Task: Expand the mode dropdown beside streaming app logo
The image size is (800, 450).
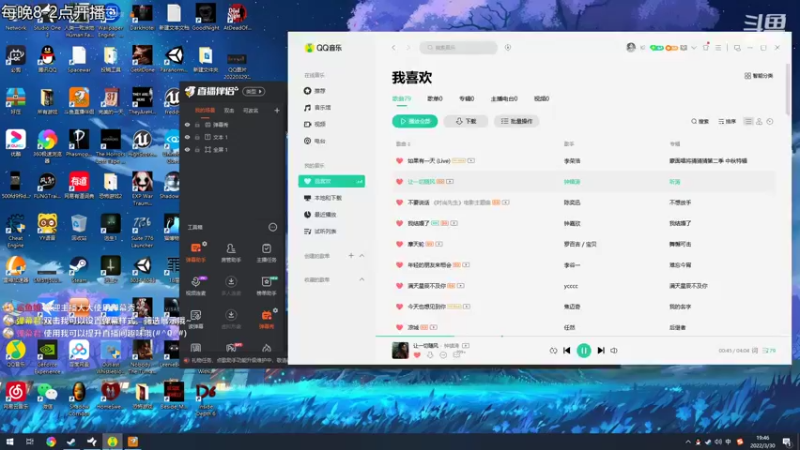Action: tap(254, 91)
